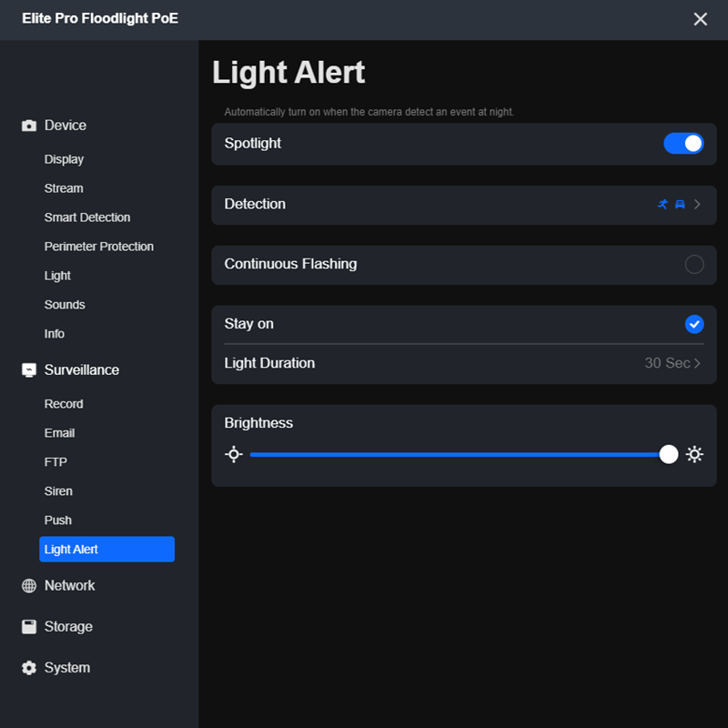Enable Continuous Flashing mode

(x=693, y=264)
